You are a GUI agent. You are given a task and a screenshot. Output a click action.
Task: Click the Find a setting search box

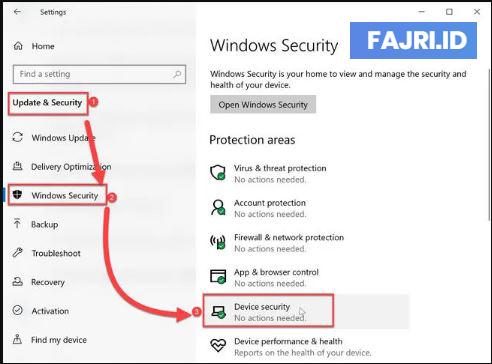[x=99, y=74]
